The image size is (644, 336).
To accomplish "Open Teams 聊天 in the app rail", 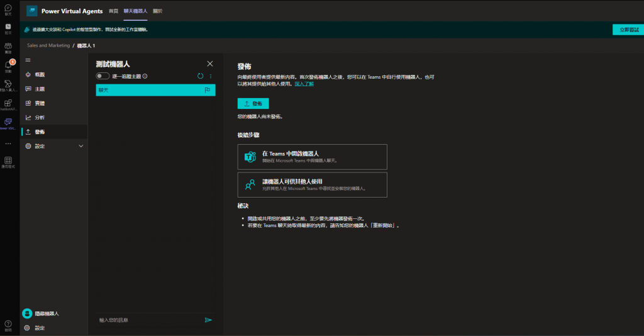I will click(x=8, y=10).
